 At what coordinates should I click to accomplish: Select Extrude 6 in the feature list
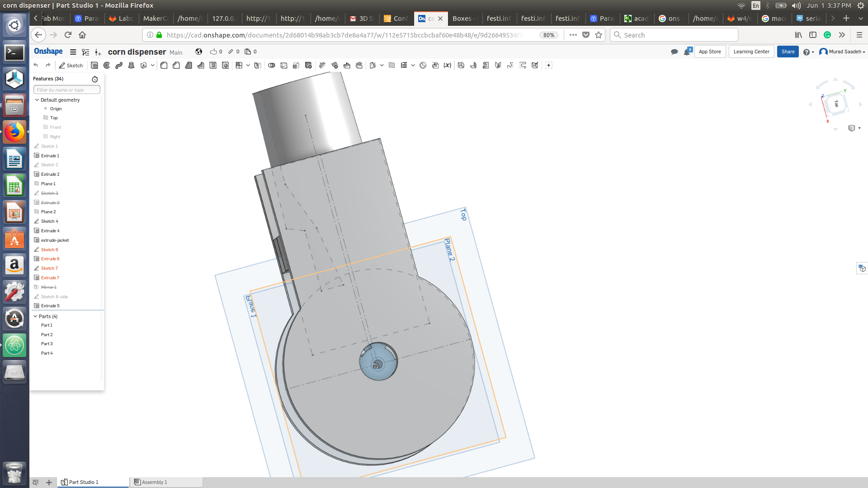point(50,259)
